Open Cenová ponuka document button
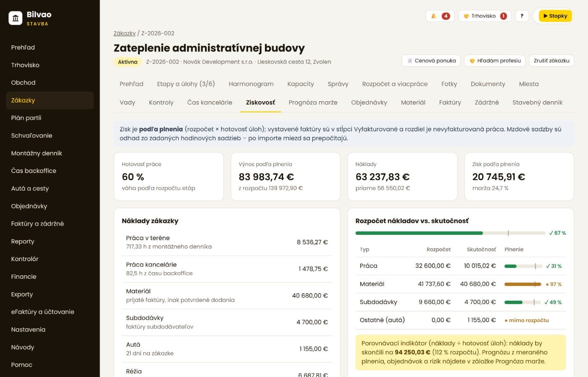Viewport: 588px width, 377px height. 431,60
